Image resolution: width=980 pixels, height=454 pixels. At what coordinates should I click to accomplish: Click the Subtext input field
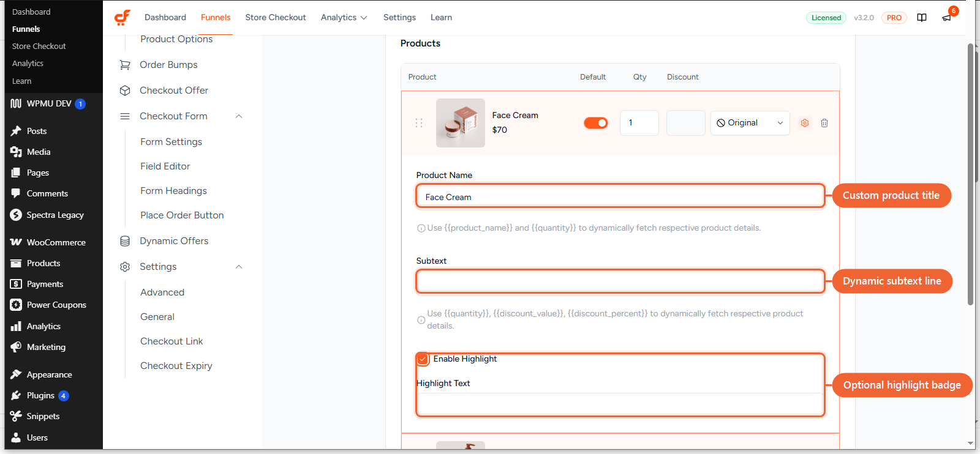[x=620, y=281]
